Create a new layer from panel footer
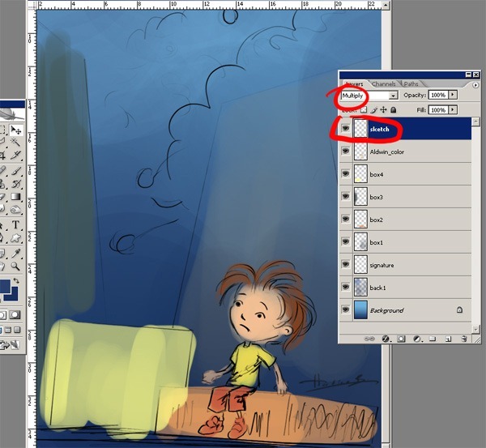This screenshot has height=448, width=486. coord(448,339)
